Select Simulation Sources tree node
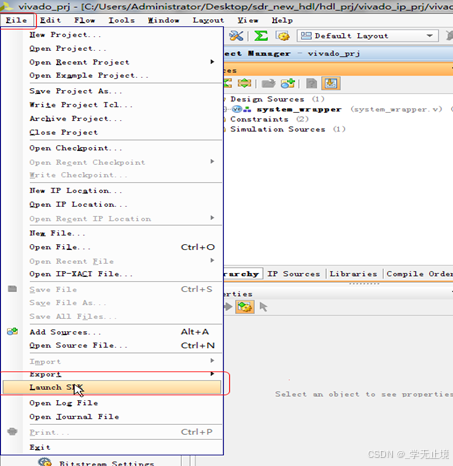This screenshot has width=453, height=466. [x=288, y=129]
